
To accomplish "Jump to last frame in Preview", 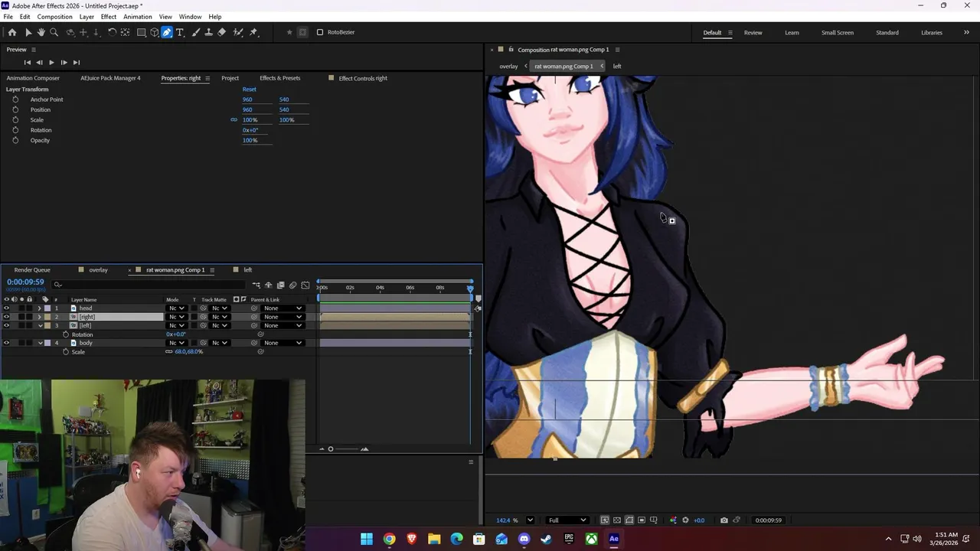I will [76, 62].
